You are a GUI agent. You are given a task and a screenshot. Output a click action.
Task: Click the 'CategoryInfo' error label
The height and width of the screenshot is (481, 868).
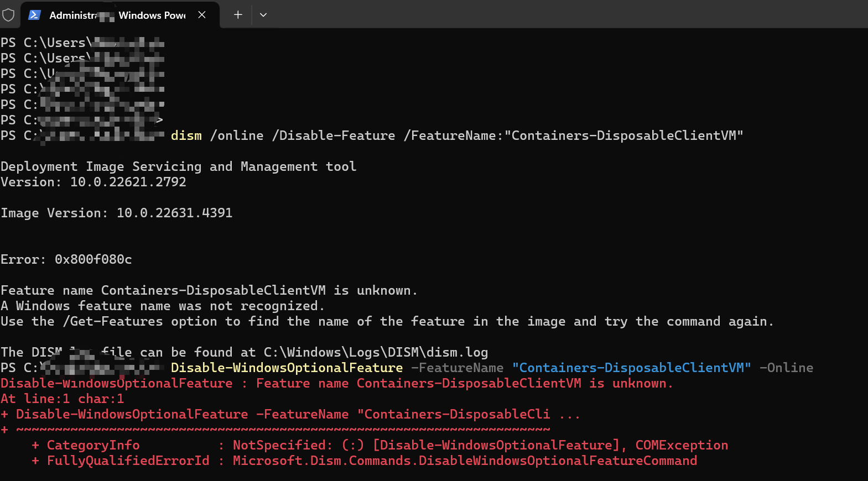click(x=93, y=445)
